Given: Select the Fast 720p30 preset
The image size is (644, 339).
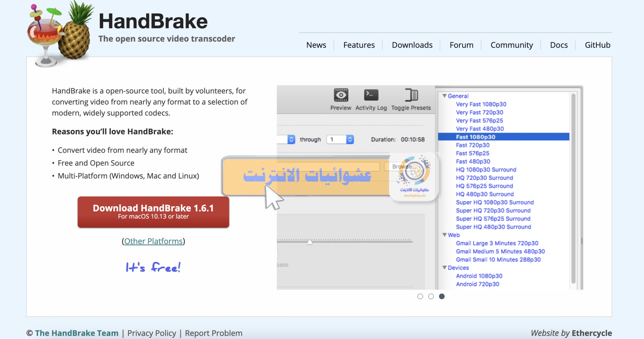Looking at the screenshot, I should click(x=473, y=145).
